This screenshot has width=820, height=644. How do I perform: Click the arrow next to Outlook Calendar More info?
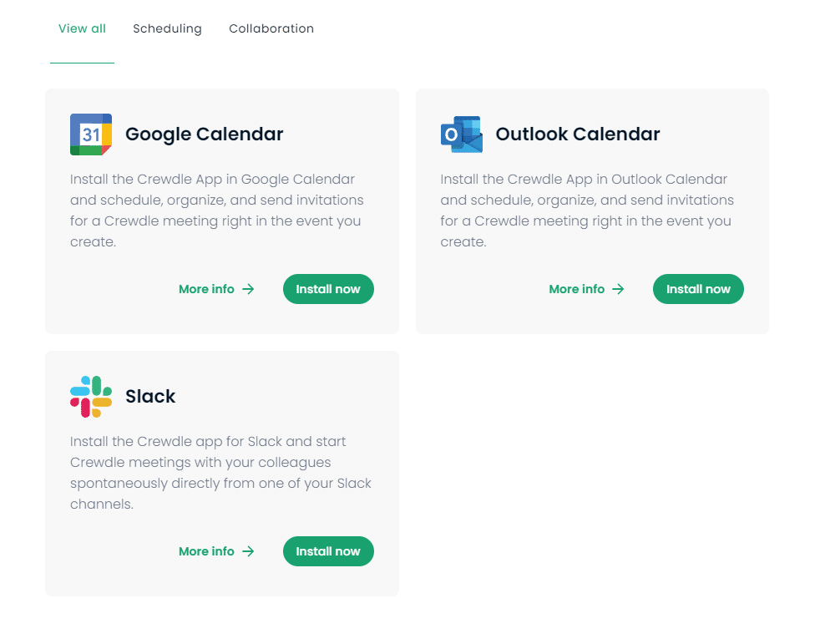(618, 289)
